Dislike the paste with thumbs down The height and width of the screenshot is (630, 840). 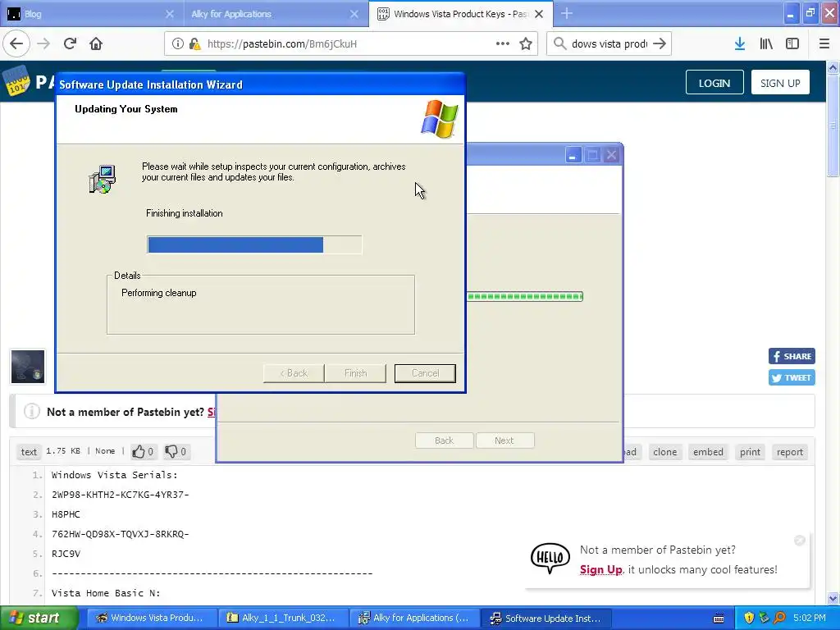coord(176,452)
